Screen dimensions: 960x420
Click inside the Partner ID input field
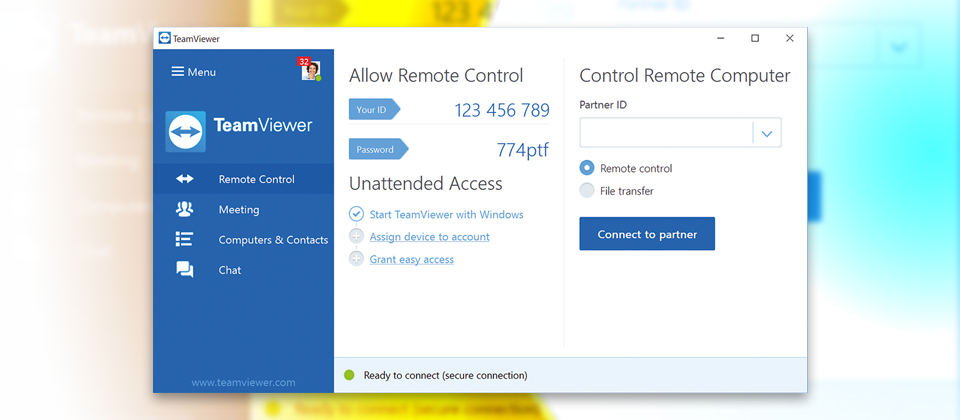(x=666, y=133)
